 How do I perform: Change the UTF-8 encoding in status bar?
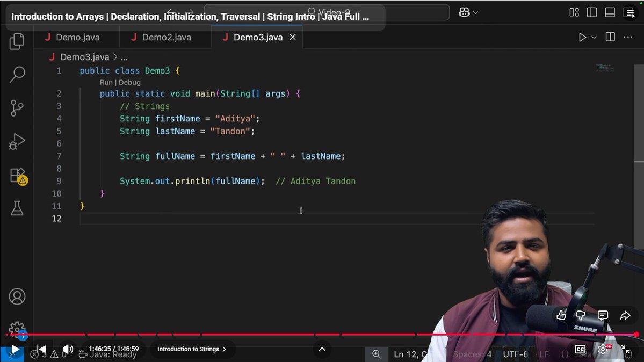[516, 354]
